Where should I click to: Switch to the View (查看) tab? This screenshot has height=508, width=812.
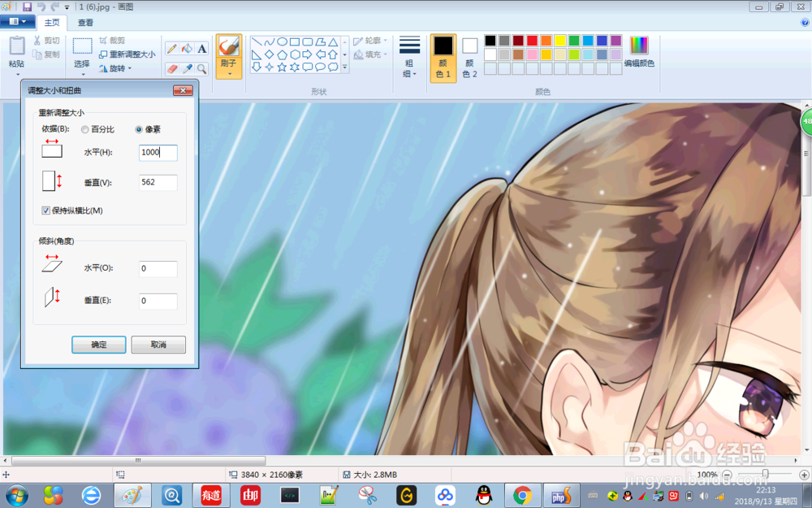(x=85, y=22)
